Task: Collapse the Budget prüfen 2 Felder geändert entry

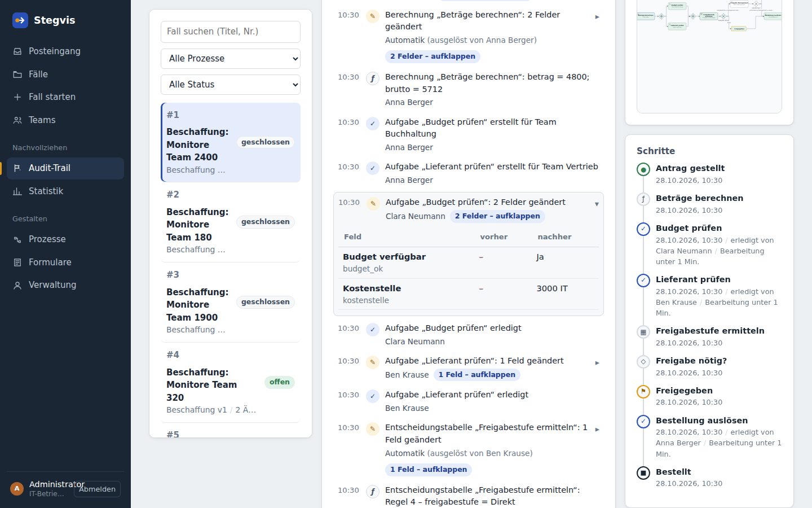Action: click(597, 204)
